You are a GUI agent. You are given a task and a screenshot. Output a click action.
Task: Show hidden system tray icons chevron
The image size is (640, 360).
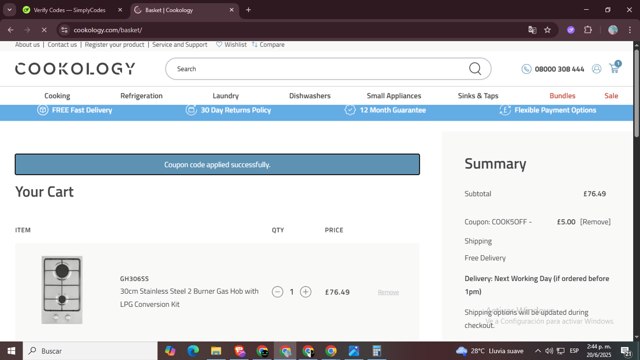pyautogui.click(x=538, y=351)
